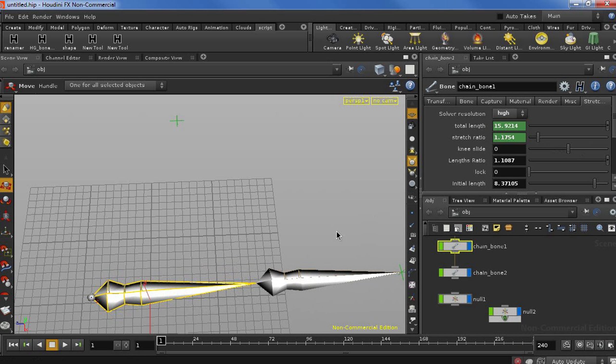Open the left shelf set options arrow
This screenshot has height=364, width=616.
(x=304, y=27)
